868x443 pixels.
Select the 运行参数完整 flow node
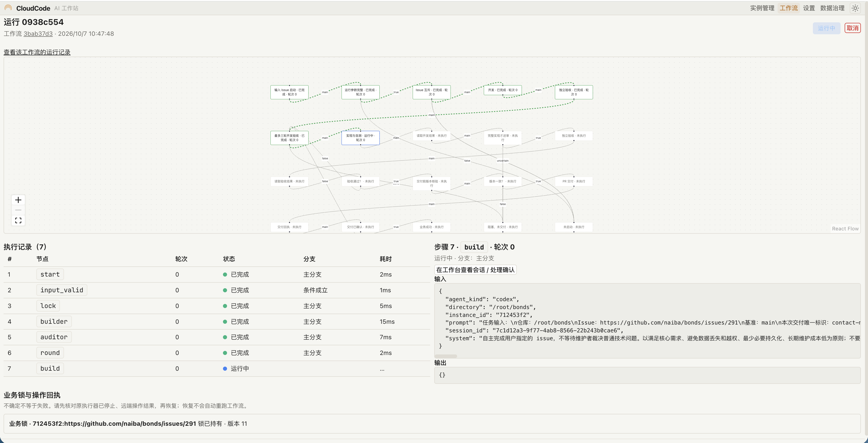point(361,92)
